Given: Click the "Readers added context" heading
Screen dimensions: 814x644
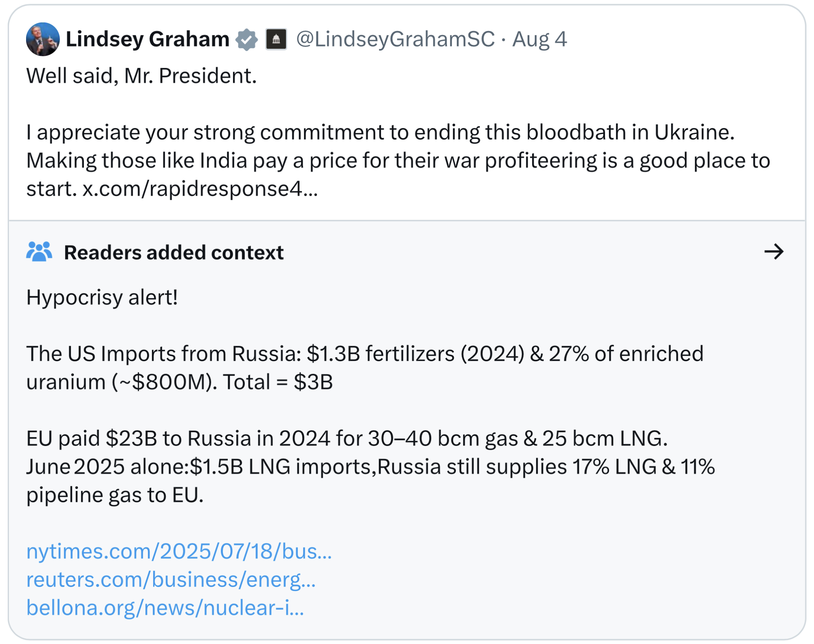Looking at the screenshot, I should coord(174,253).
